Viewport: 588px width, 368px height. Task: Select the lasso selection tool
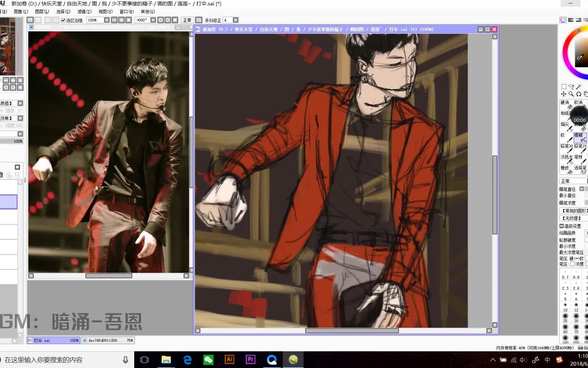(571, 87)
